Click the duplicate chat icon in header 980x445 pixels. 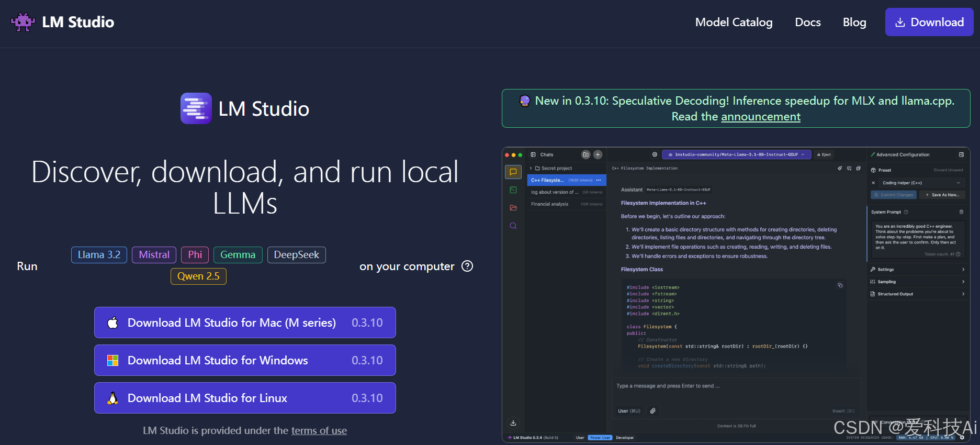[x=859, y=168]
